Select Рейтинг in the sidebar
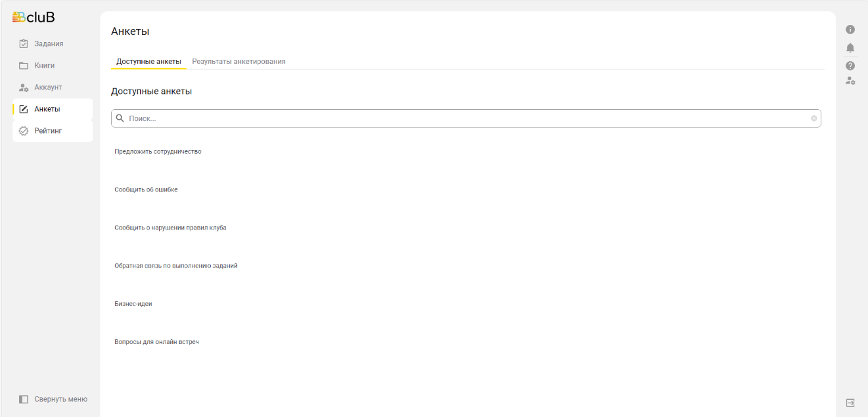The image size is (868, 417). tap(48, 131)
